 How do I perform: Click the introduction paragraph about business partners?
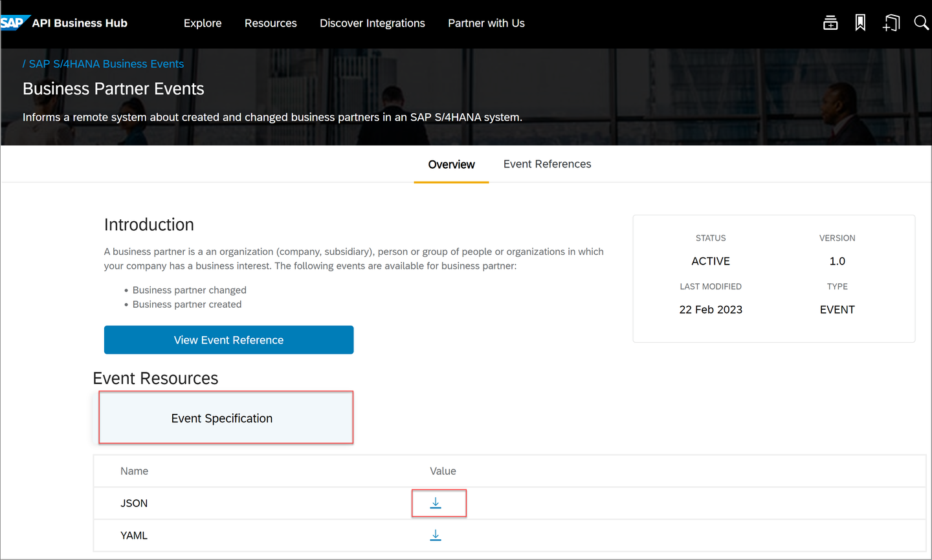tap(354, 259)
